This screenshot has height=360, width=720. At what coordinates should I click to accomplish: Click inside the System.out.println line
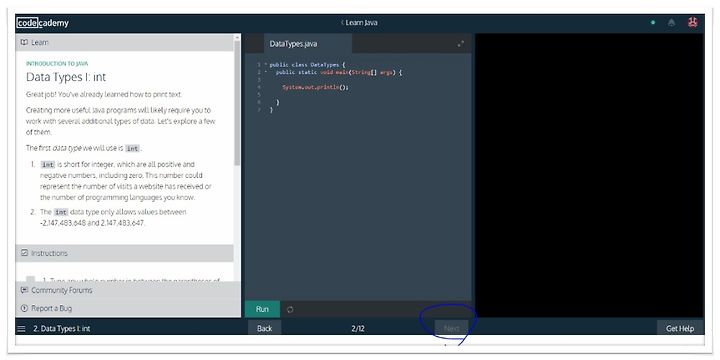(x=316, y=87)
